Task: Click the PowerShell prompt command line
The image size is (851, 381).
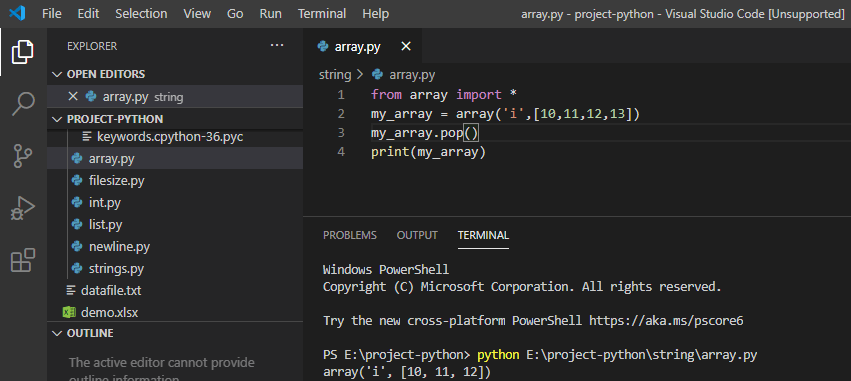Action: (540, 355)
